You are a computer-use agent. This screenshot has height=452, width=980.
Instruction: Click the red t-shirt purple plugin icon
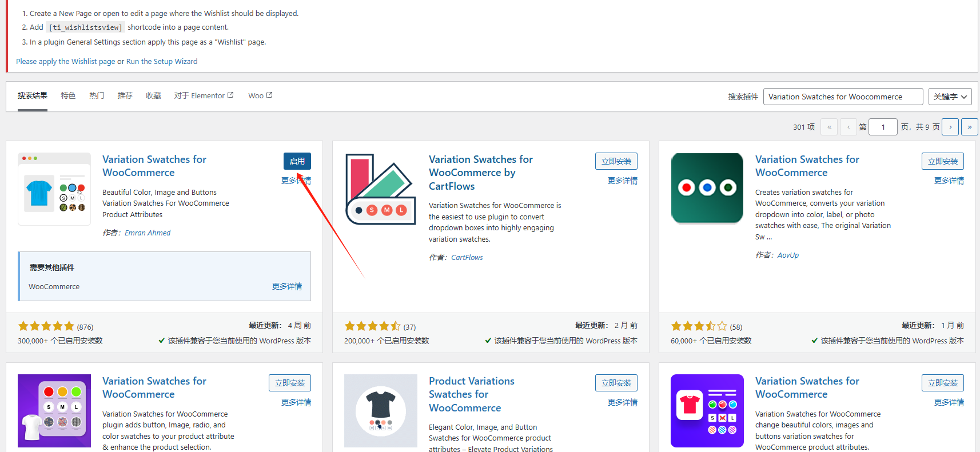(x=707, y=411)
